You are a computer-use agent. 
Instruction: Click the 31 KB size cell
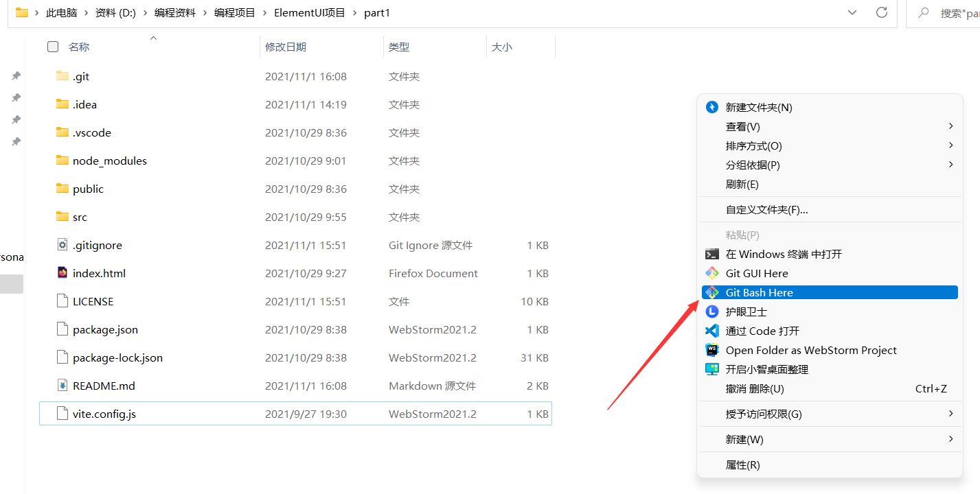534,357
